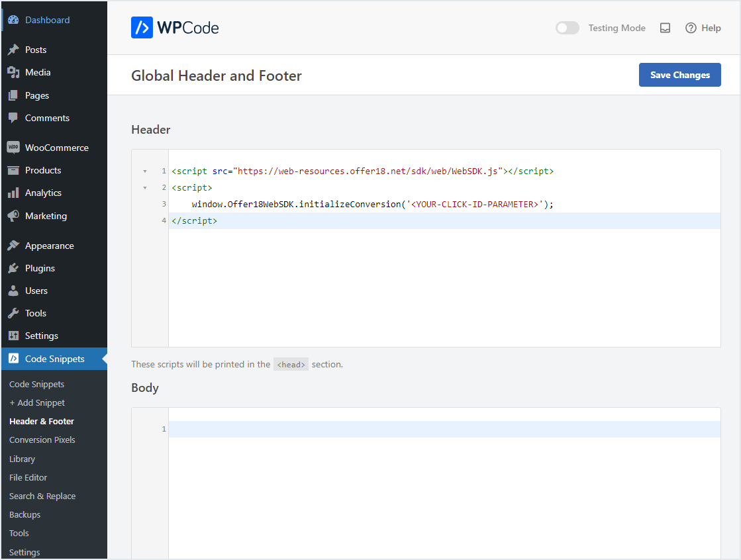Open the Library submenu item
This screenshot has width=741, height=560.
click(x=22, y=459)
